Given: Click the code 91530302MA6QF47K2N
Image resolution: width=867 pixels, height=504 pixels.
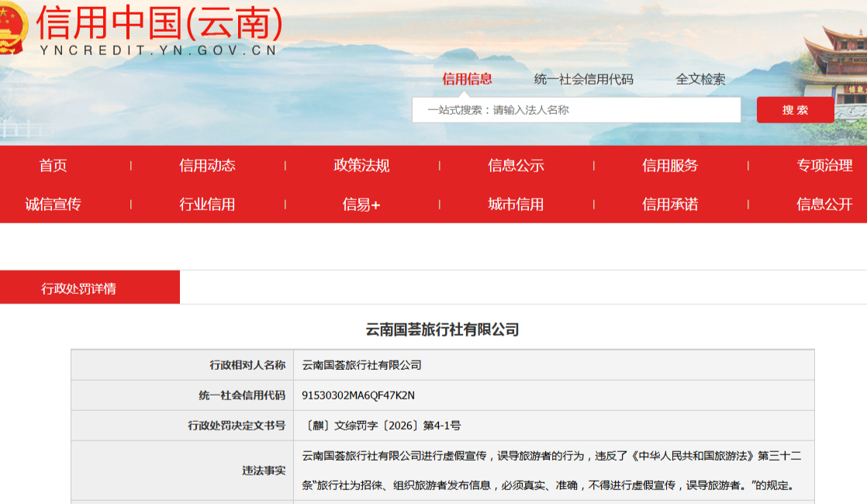Looking at the screenshot, I should coord(358,395).
